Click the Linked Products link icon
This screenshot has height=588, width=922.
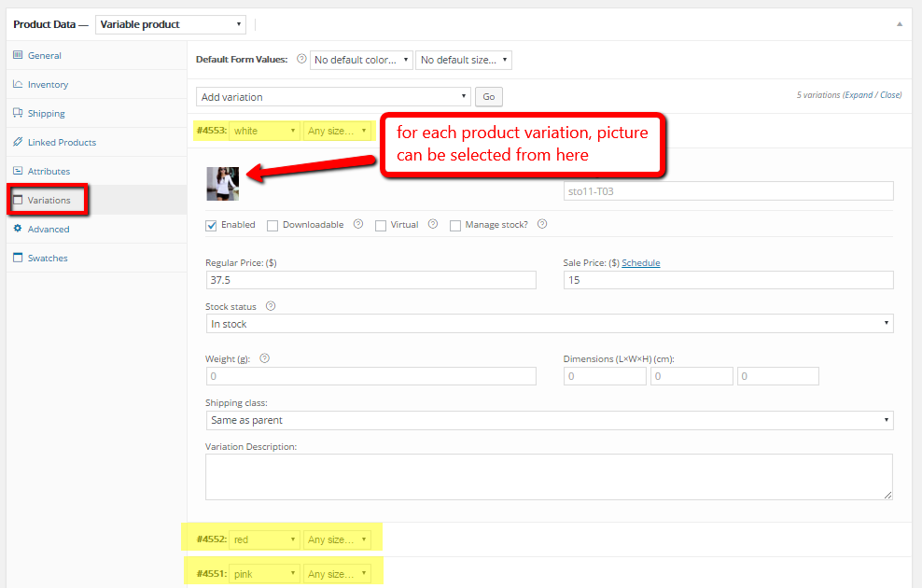[18, 142]
